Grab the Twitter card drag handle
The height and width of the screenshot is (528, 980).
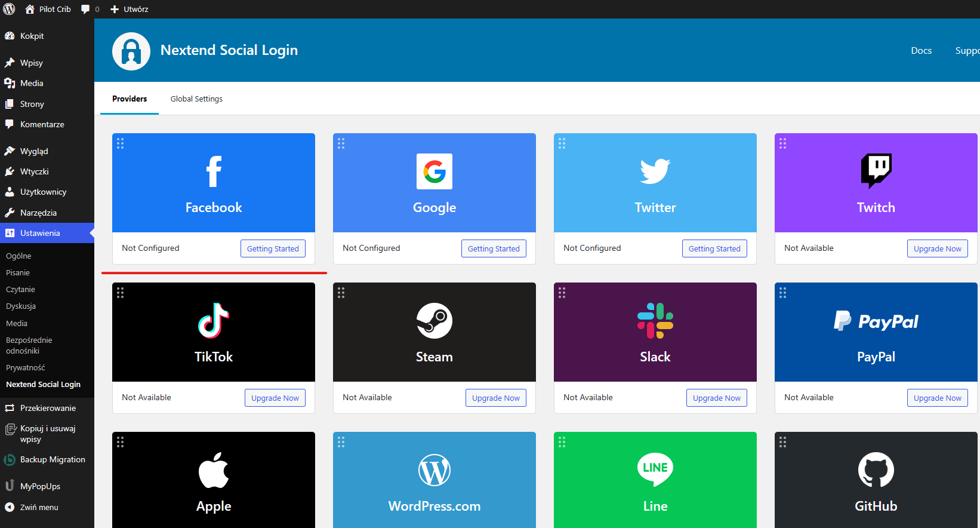point(562,143)
